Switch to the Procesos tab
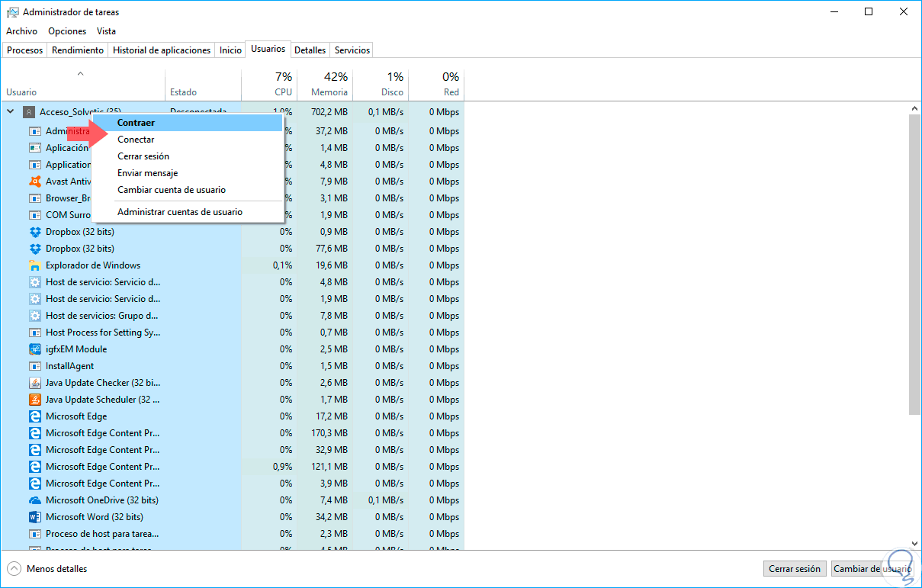The width and height of the screenshot is (922, 588). pos(25,50)
